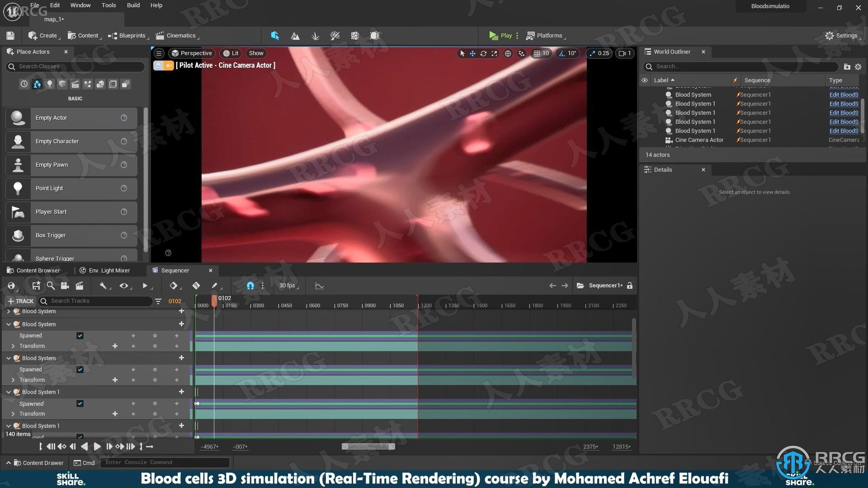Viewport: 868px width, 488px height.
Task: Save the current level with disk icon
Action: click(x=10, y=36)
